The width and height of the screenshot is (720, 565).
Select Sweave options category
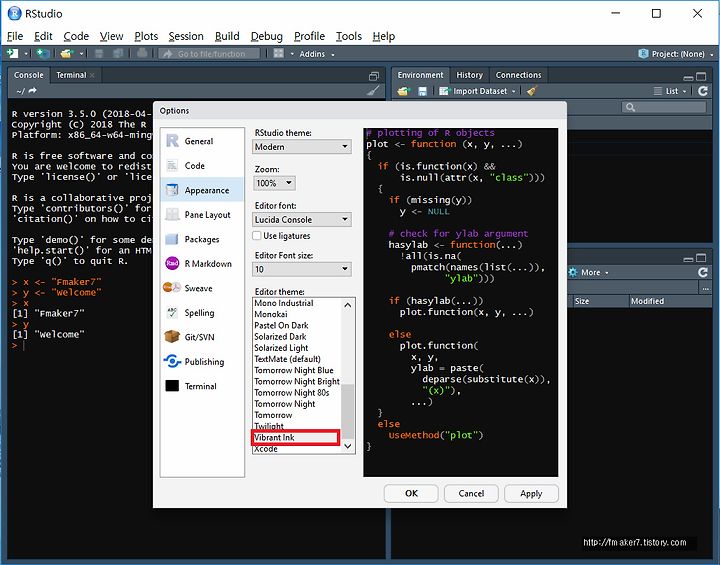[202, 288]
